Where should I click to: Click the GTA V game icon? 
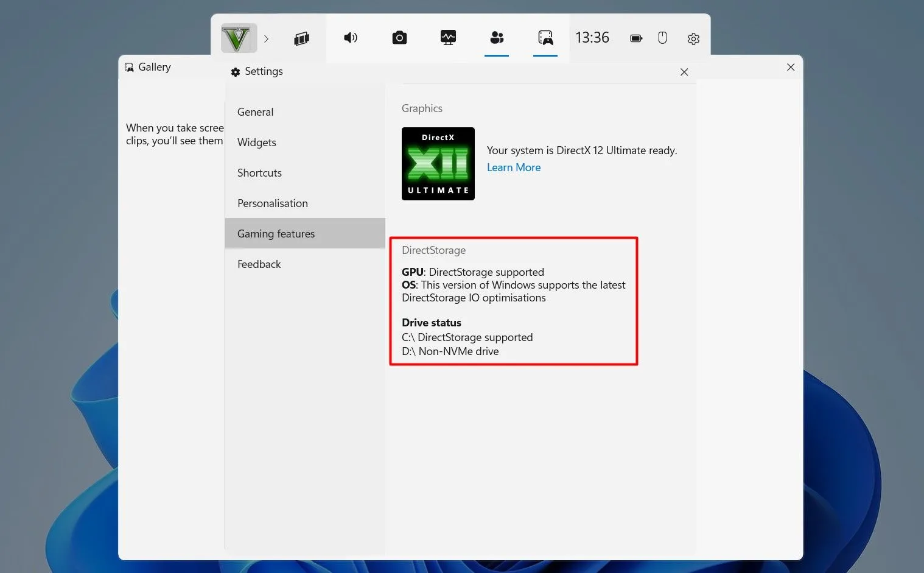pos(239,38)
